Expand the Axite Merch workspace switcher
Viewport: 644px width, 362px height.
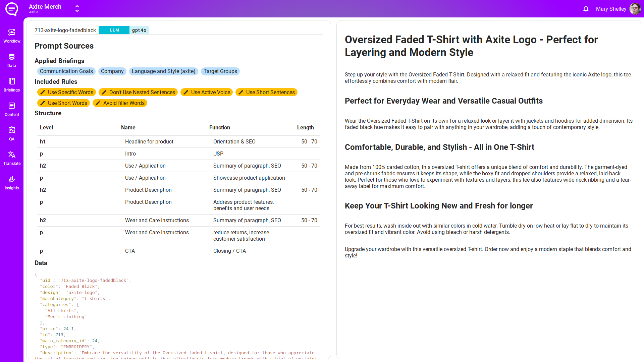[x=77, y=9]
